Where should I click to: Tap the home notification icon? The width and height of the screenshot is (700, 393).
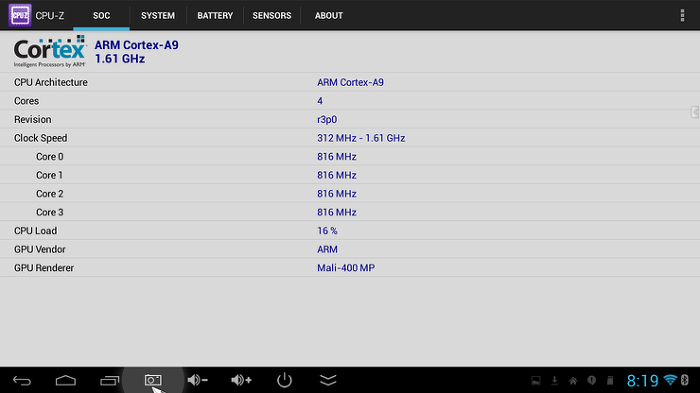tap(573, 380)
